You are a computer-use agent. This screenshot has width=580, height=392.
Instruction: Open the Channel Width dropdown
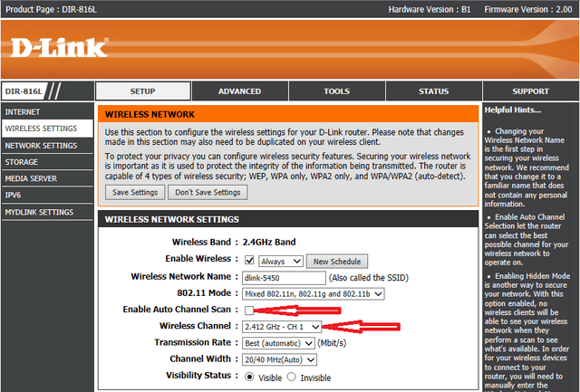(x=279, y=359)
